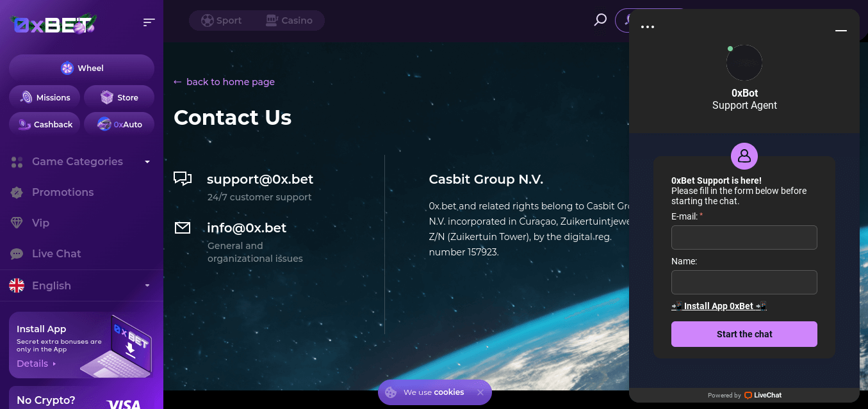Viewport: 868px width, 409px height.
Task: Click the cookie icon in banner
Action: click(x=391, y=392)
